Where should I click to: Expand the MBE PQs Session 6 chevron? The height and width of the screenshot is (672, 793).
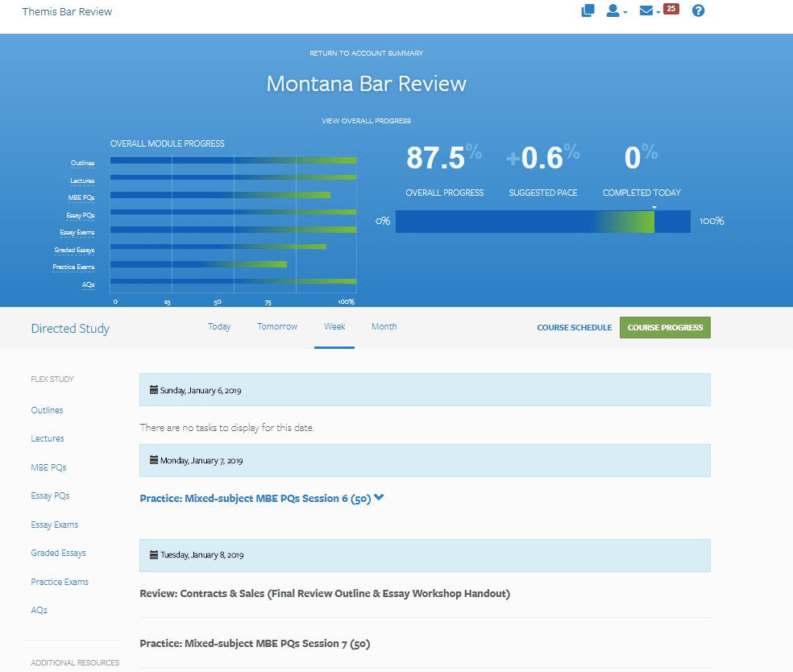(379, 498)
